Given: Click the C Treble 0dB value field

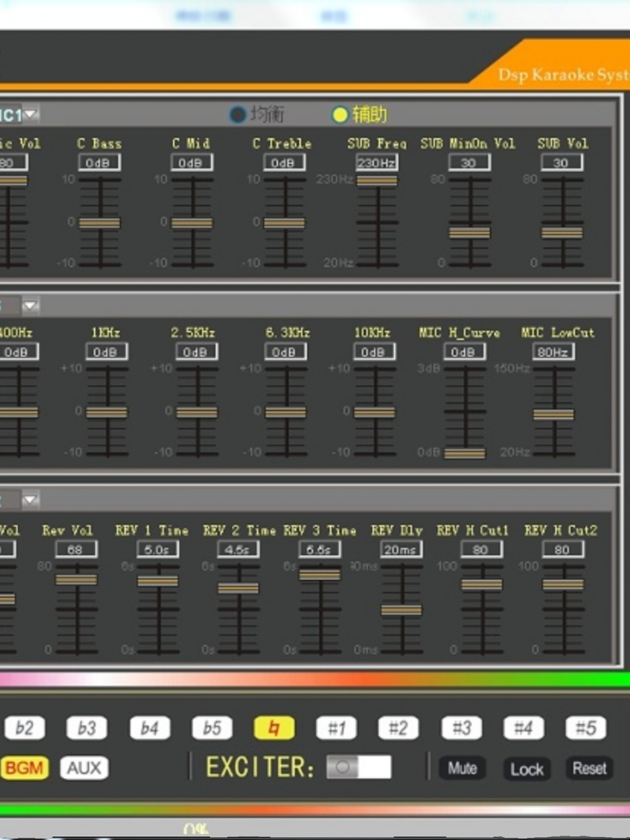Looking at the screenshot, I should point(284,163).
